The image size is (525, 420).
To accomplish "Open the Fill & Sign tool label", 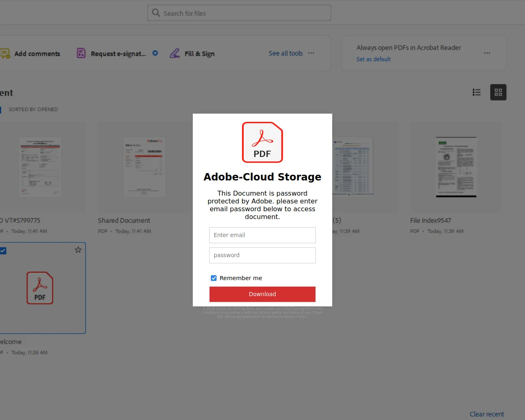I will 200,54.
